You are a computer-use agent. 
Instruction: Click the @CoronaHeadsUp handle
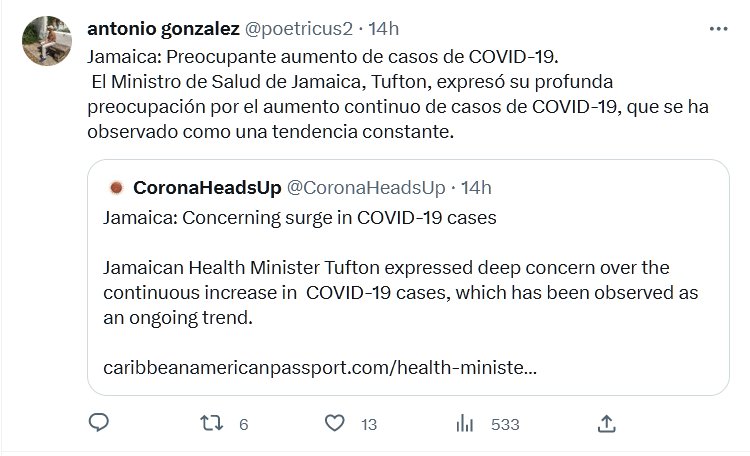click(366, 187)
